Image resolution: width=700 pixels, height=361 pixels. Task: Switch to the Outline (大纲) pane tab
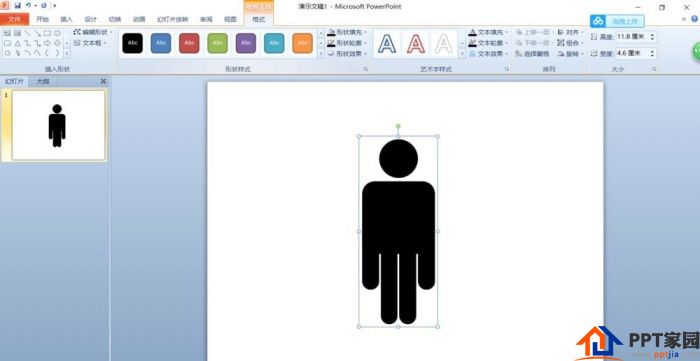coord(43,82)
